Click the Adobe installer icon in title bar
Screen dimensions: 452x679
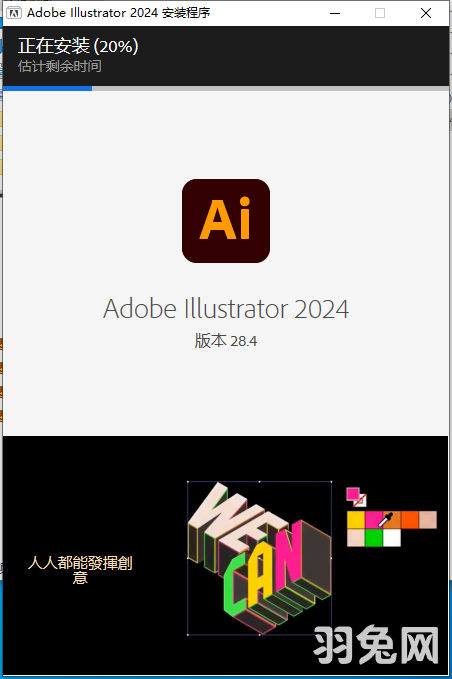[14, 13]
